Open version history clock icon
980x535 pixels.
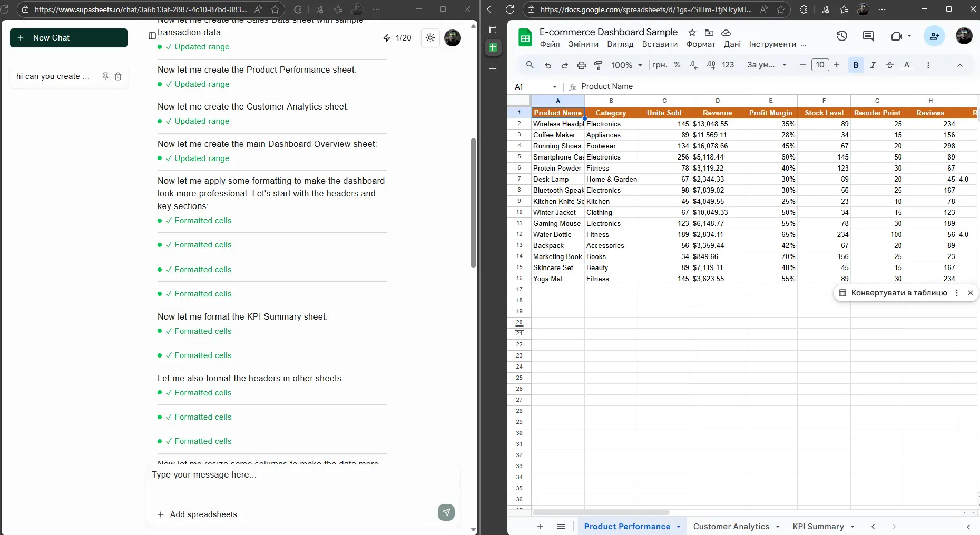[x=841, y=36]
